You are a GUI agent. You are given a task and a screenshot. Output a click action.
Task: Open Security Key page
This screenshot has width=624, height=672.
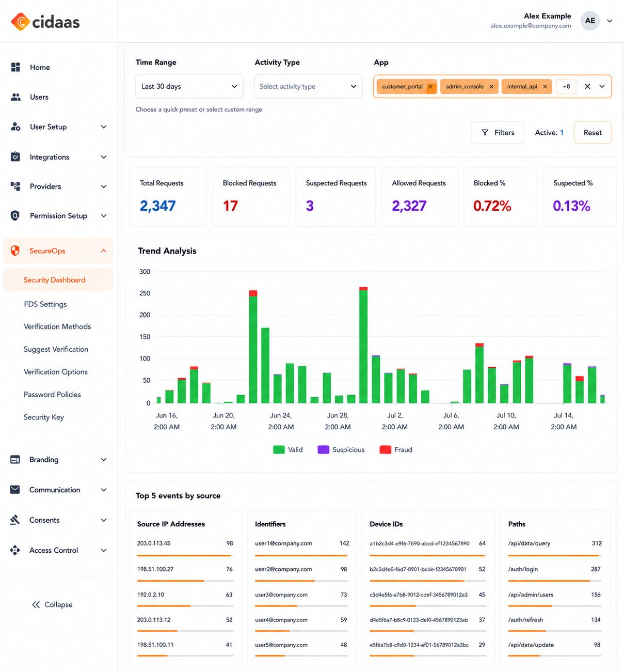tap(44, 417)
